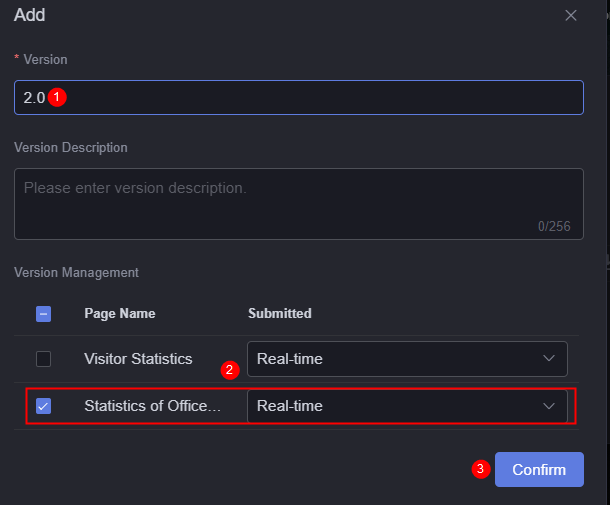
Task: Click the chevron arrow in the Statistics of Office row
Action: point(549,406)
